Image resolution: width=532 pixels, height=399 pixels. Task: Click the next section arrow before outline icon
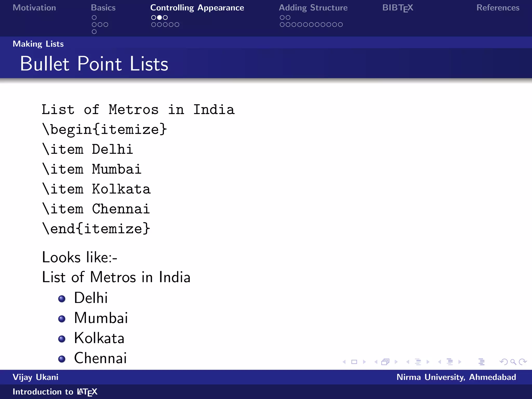(x=460, y=362)
